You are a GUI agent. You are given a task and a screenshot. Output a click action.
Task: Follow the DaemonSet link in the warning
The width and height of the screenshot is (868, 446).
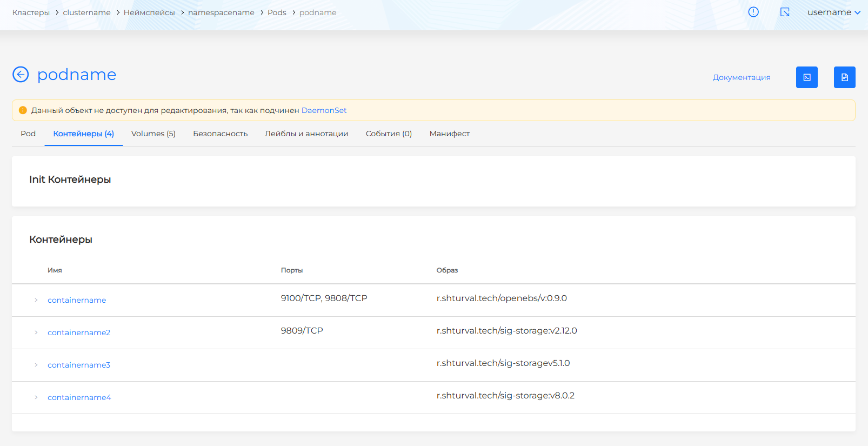324,110
